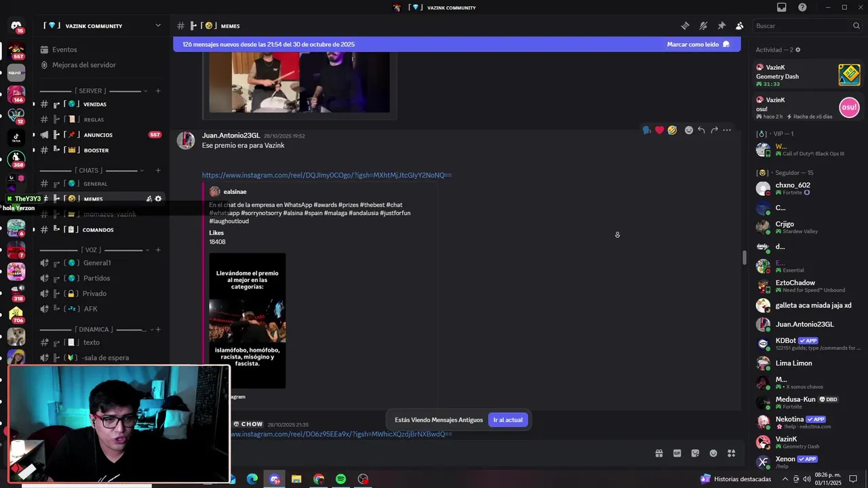Open emoji picker in message bar
This screenshot has width=868, height=488.
coord(713,453)
